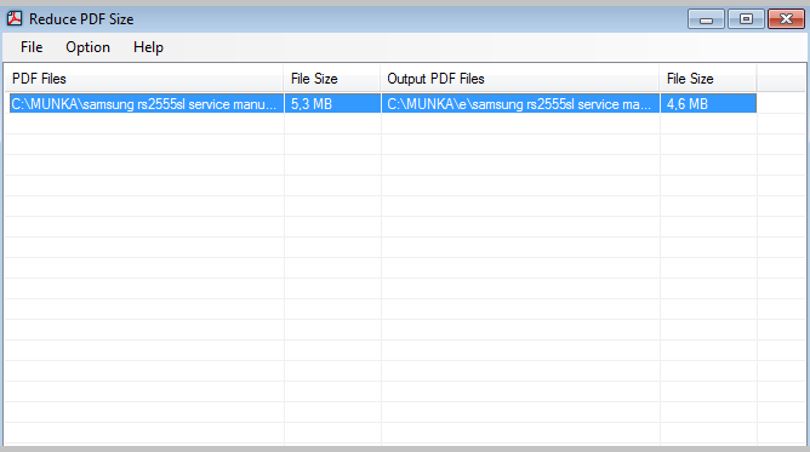Click the window title bar text
This screenshot has width=810, height=452.
(x=81, y=19)
